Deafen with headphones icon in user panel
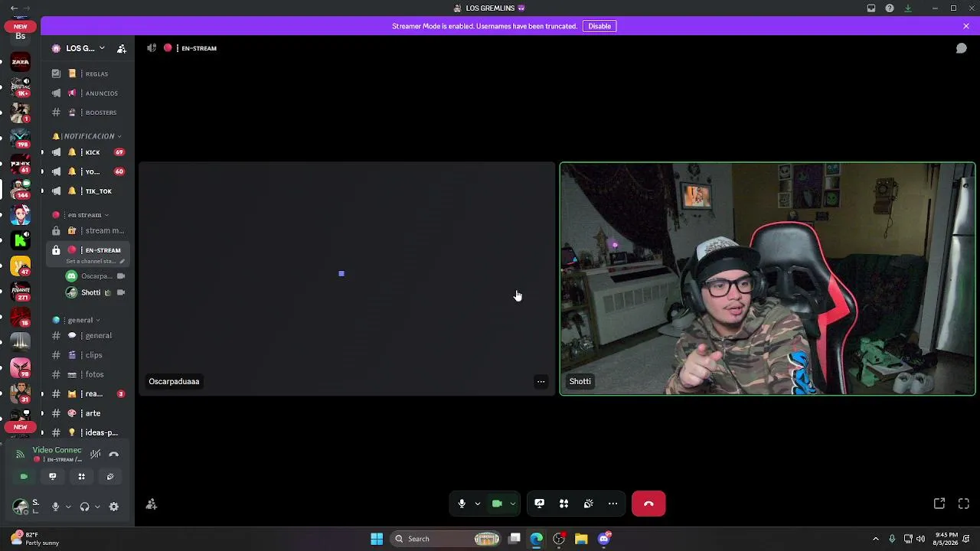Viewport: 980px width, 551px height. pyautogui.click(x=85, y=507)
